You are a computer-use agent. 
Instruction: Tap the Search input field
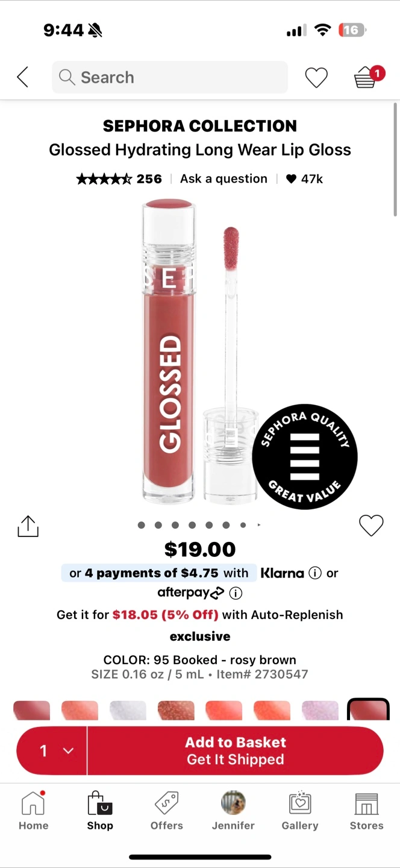pyautogui.click(x=170, y=77)
